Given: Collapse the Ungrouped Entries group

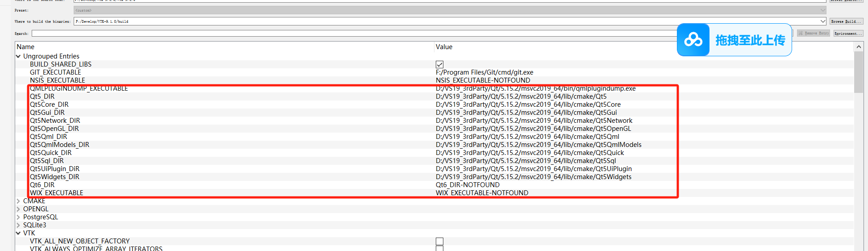Looking at the screenshot, I should click(18, 56).
